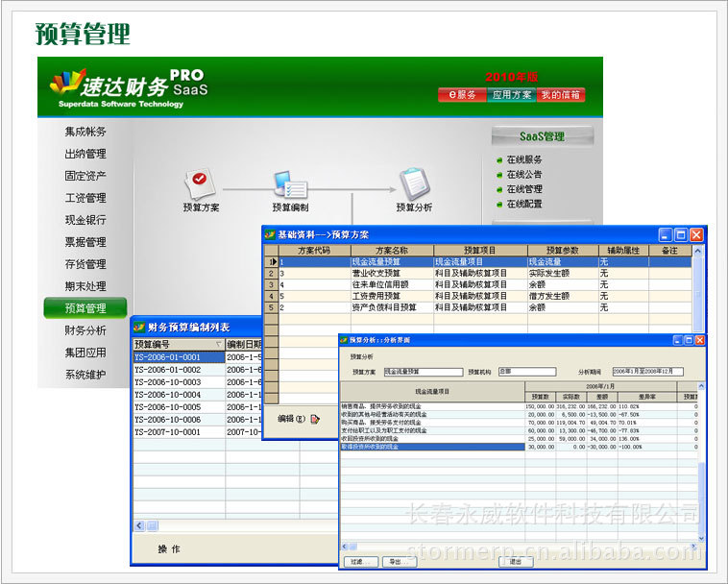Select 票据管理 in the left menu
The image size is (728, 584).
(85, 242)
